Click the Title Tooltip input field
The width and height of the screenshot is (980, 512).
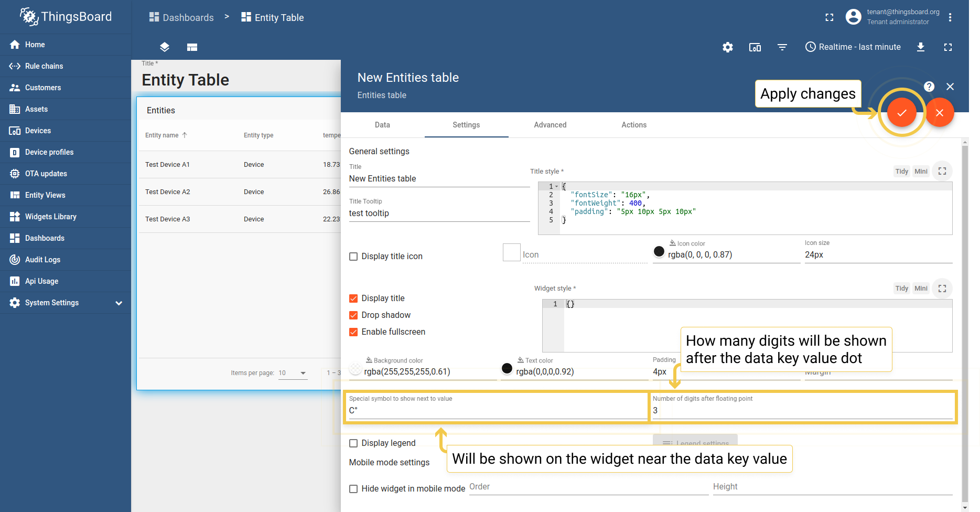(x=438, y=214)
